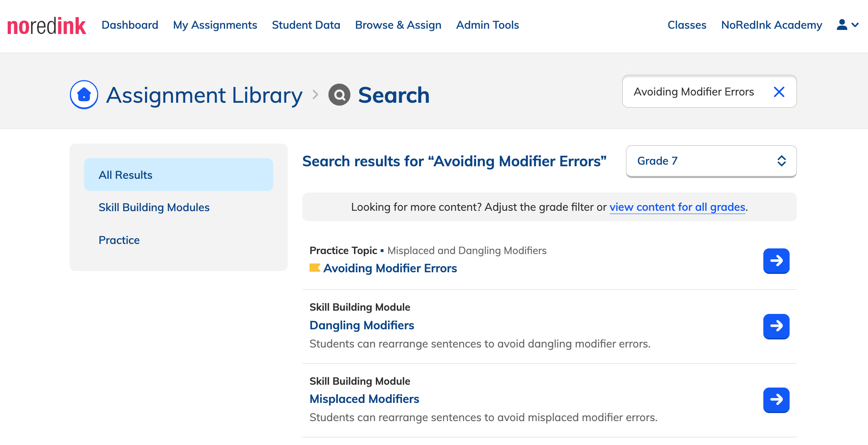
Task: Open Dangling Modifiers with its arrow button
Action: (776, 326)
